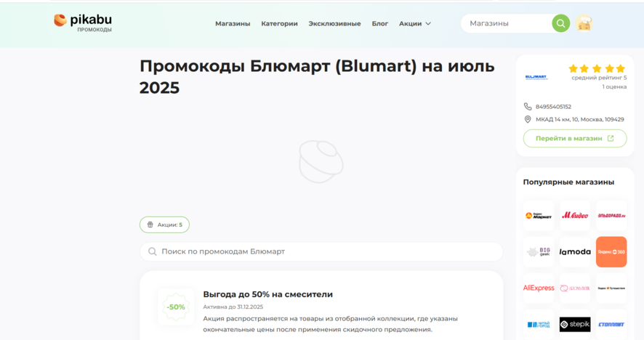Click the address МКАД 14 км, 10, Москва
This screenshot has width=644, height=340.
pos(579,119)
